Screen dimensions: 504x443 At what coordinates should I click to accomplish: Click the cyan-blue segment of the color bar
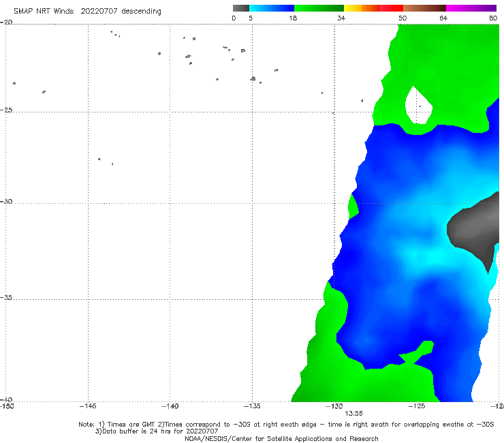click(272, 8)
